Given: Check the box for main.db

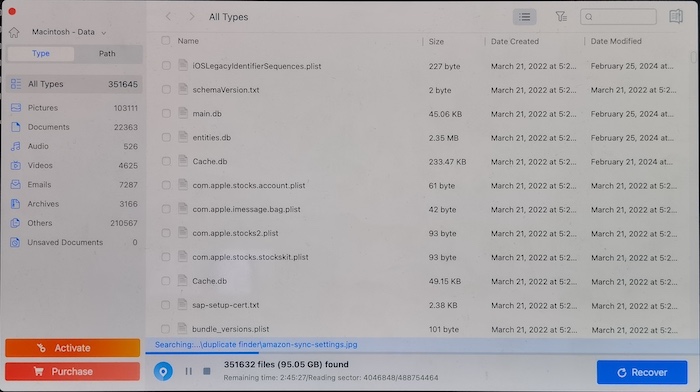Looking at the screenshot, I should coord(166,113).
